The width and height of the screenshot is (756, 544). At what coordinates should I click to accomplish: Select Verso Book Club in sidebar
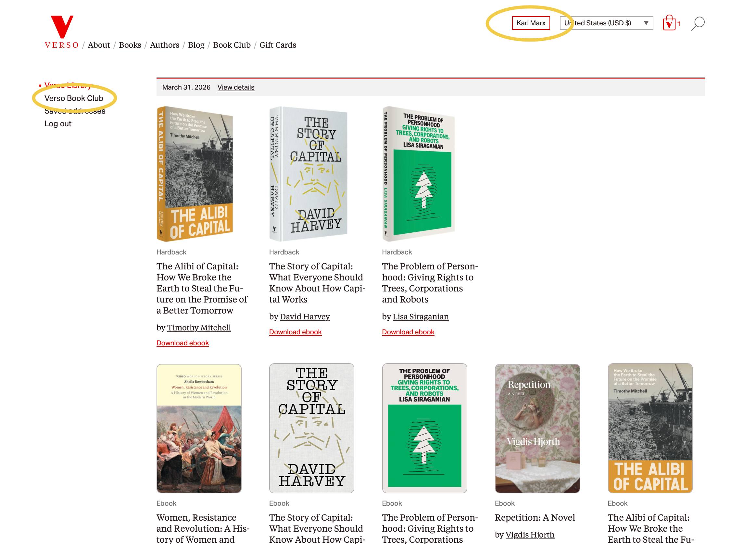[x=74, y=98]
